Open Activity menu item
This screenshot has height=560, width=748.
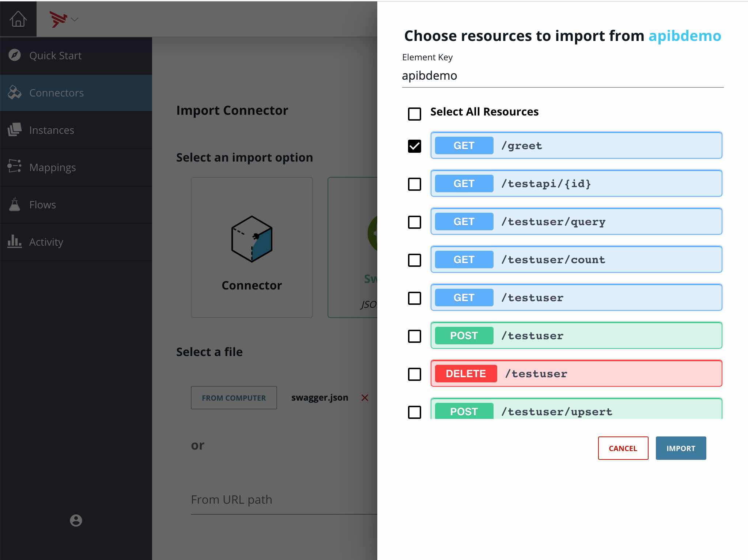(76, 242)
